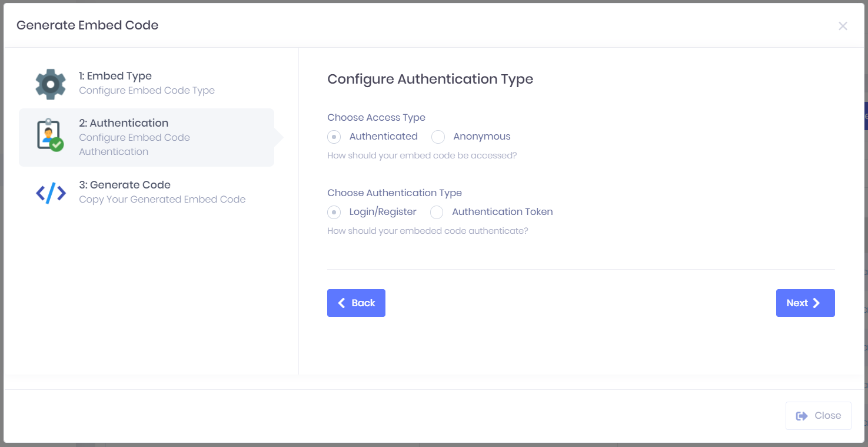The width and height of the screenshot is (868, 447).
Task: Click the gear icon for Embed Type
Action: (51, 84)
